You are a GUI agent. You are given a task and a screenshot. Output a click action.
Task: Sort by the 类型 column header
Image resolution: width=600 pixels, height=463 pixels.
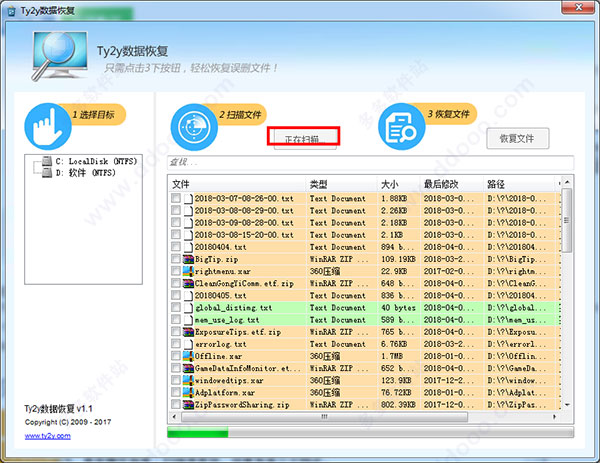pos(341,184)
